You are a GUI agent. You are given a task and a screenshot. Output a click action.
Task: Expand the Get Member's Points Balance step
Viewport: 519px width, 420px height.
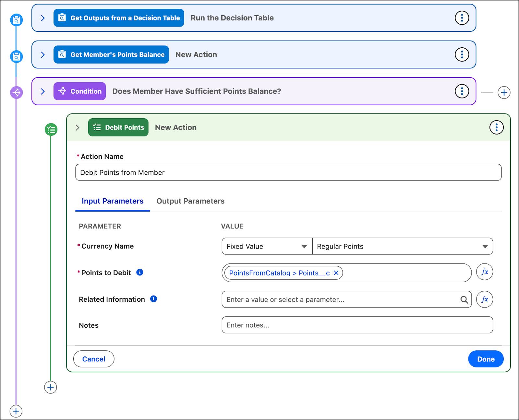[x=43, y=55]
